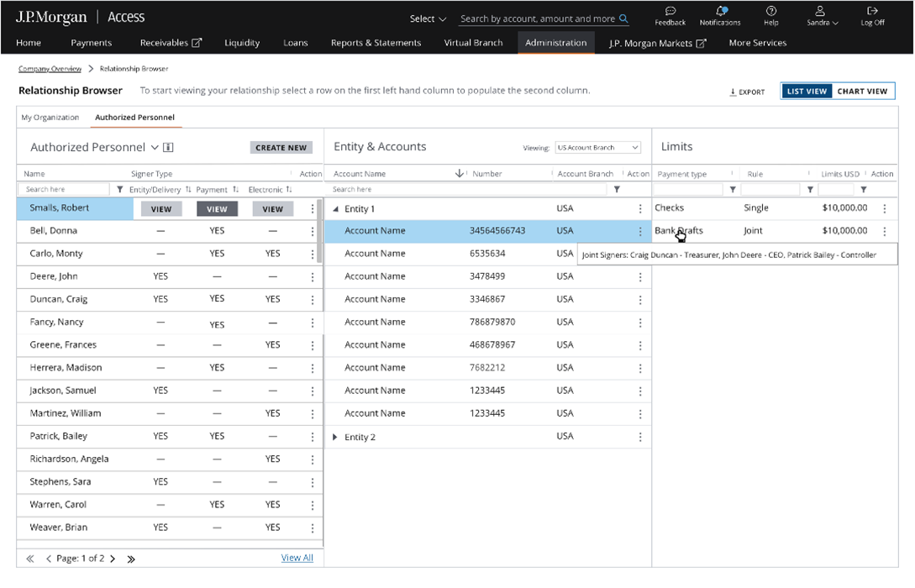Screen dimensions: 915x588
Task: Open the Viewing US Account Branch dropdown
Action: click(597, 148)
